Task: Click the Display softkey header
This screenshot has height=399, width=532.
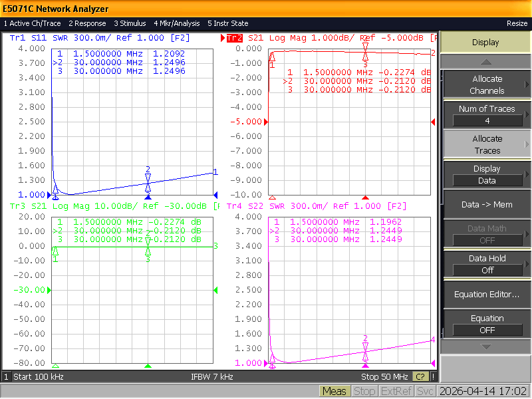Action: tap(485, 43)
